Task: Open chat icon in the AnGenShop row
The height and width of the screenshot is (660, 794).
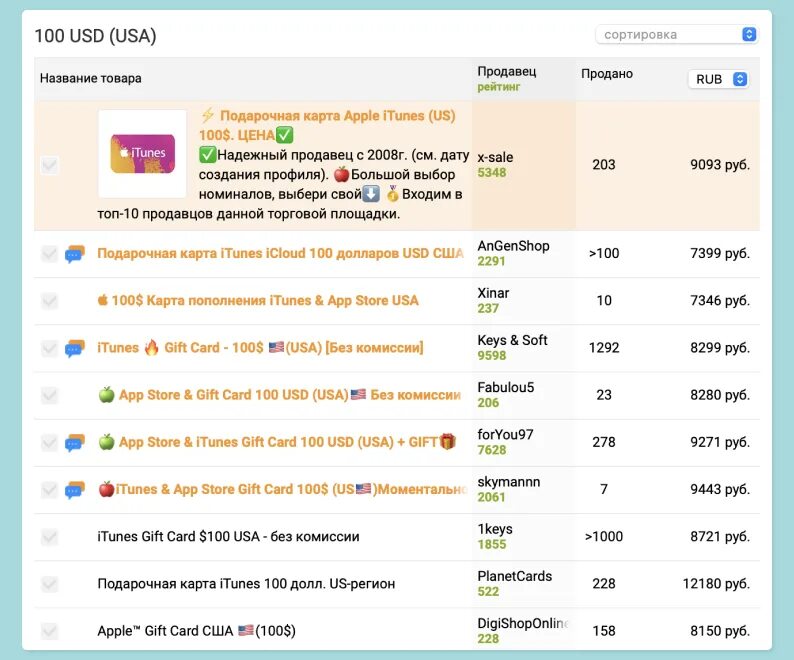Action: click(x=74, y=254)
